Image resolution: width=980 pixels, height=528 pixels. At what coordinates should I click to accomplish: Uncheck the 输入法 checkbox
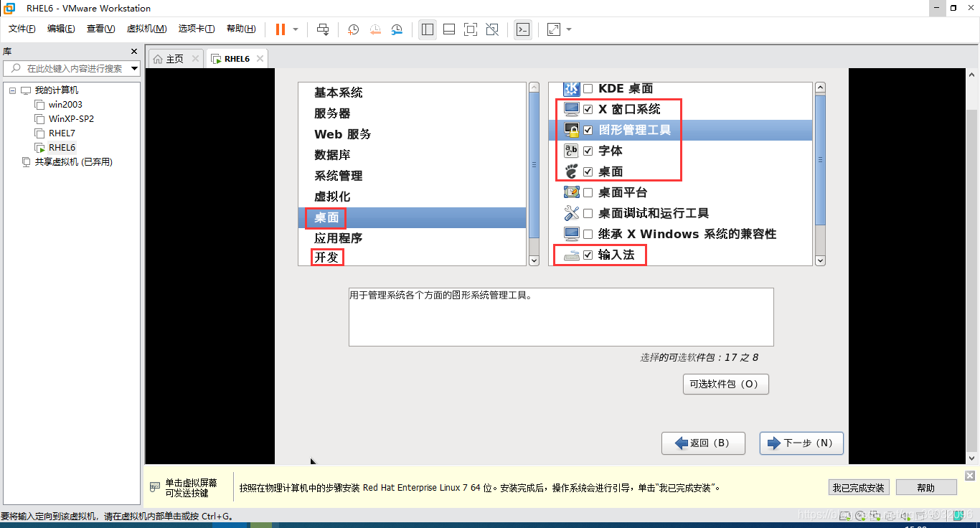(x=588, y=255)
